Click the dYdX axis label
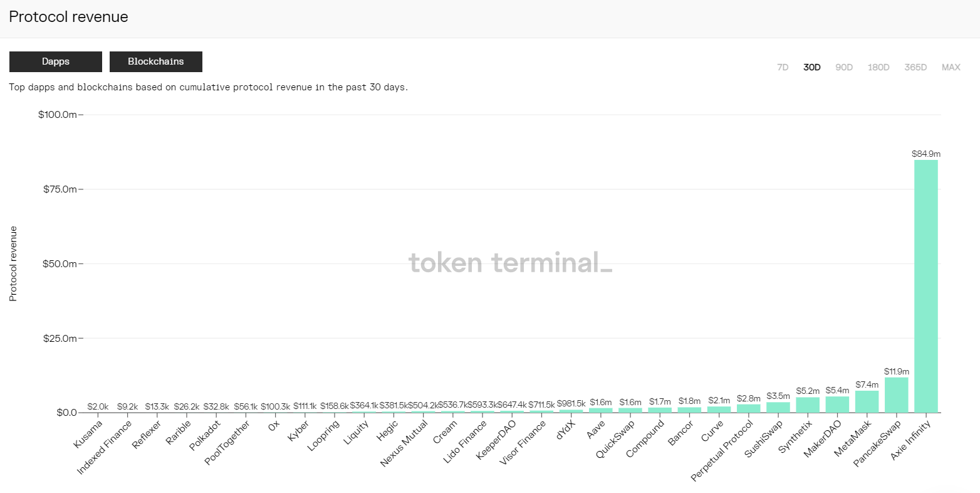 pos(566,430)
